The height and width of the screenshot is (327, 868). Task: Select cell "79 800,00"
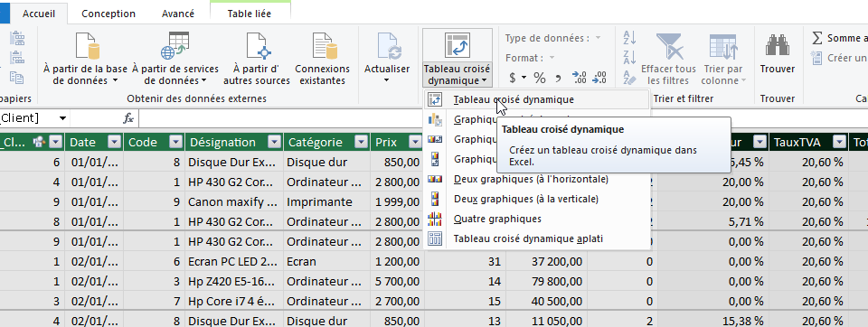(x=546, y=282)
